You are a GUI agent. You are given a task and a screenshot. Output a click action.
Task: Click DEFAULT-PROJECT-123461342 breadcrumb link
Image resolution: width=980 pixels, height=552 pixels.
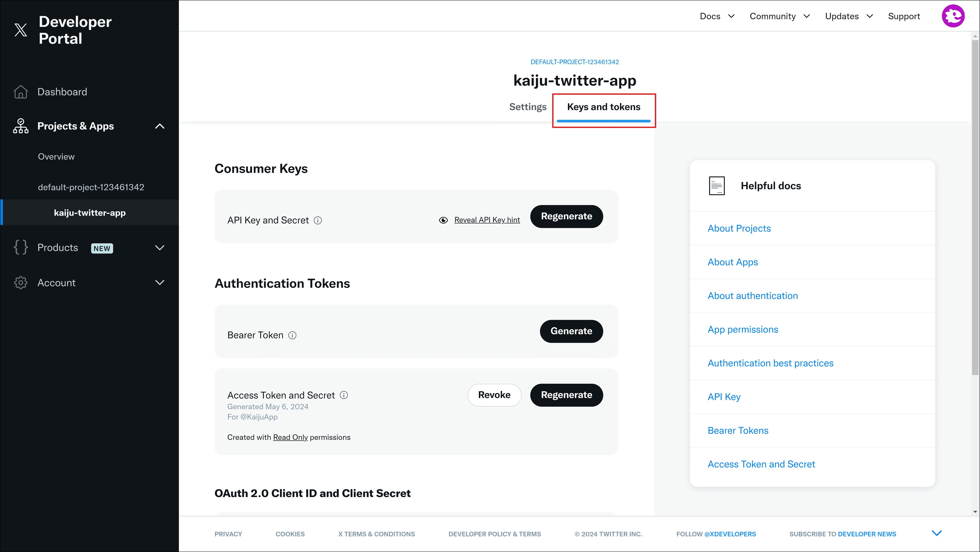click(x=574, y=62)
